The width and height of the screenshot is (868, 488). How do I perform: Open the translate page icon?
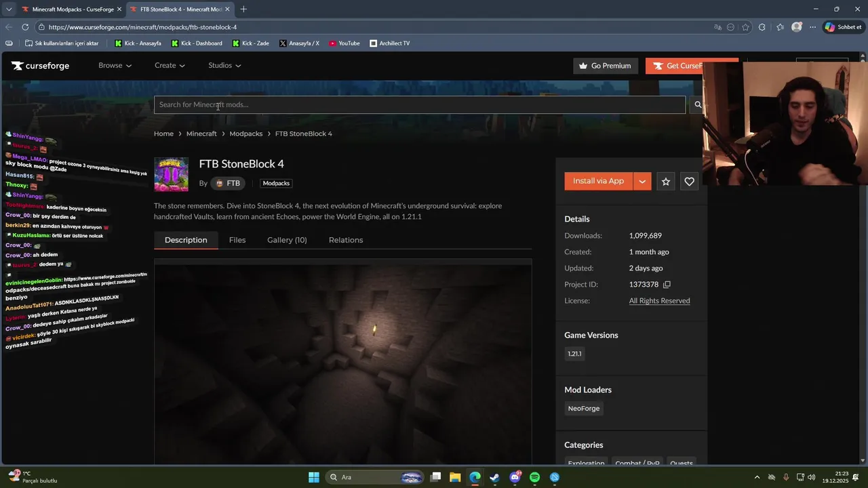pyautogui.click(x=718, y=27)
